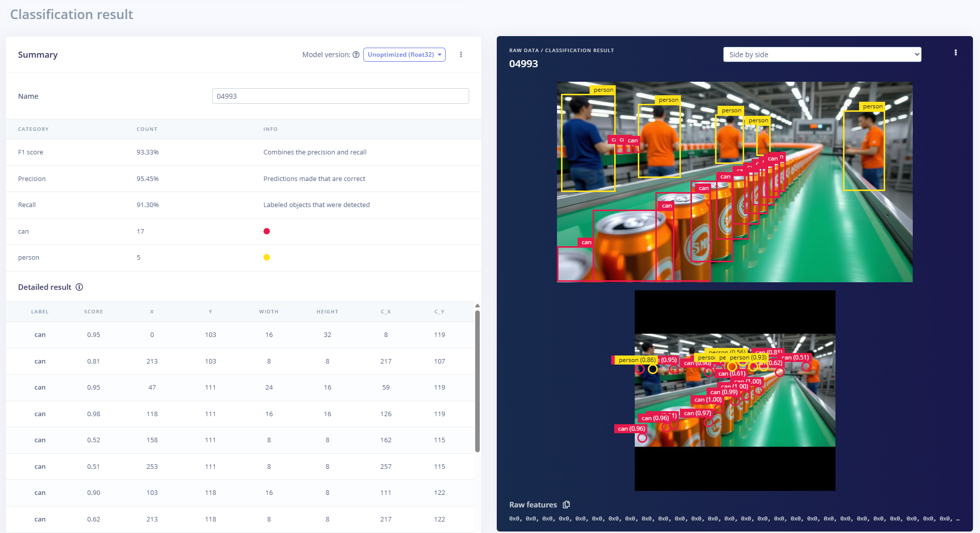Click the score 0.62 in the table
This screenshot has height=533, width=980.
pos(93,519)
